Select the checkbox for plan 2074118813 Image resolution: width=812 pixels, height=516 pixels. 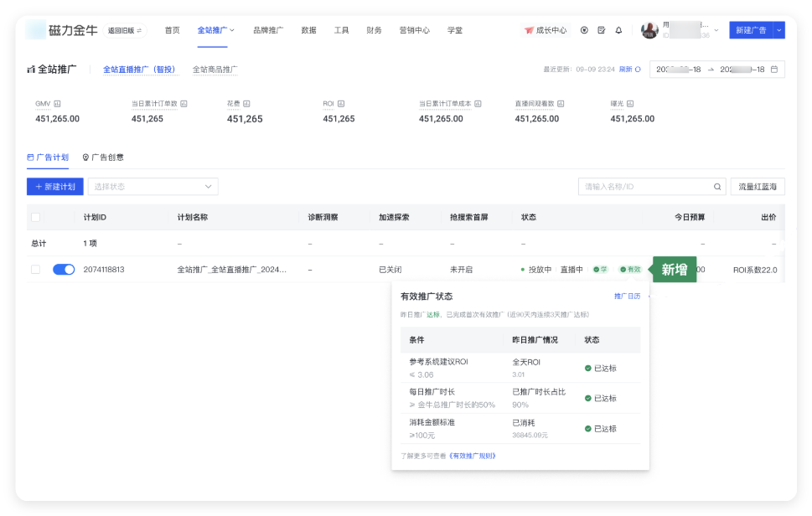point(34,268)
